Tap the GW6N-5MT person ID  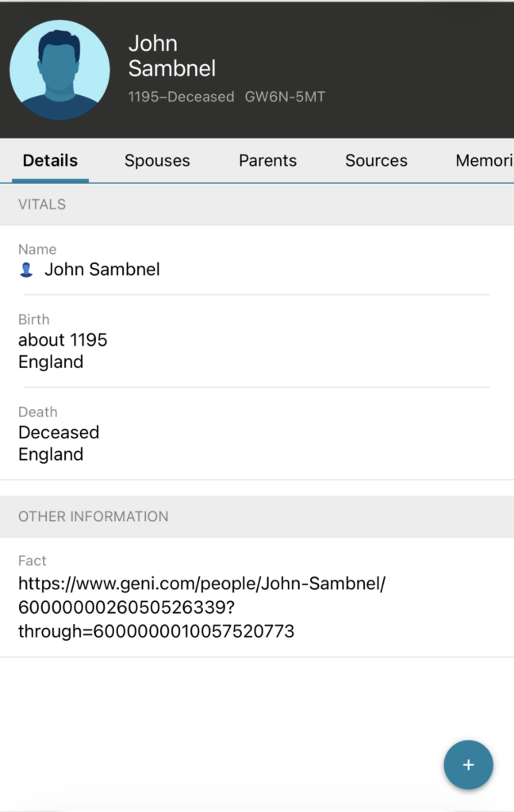coord(285,97)
